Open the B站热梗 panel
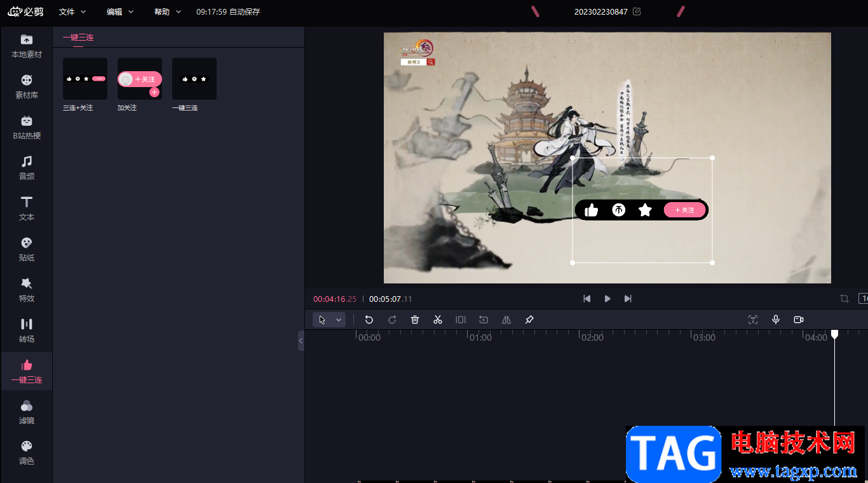The width and height of the screenshot is (868, 483). tap(27, 128)
